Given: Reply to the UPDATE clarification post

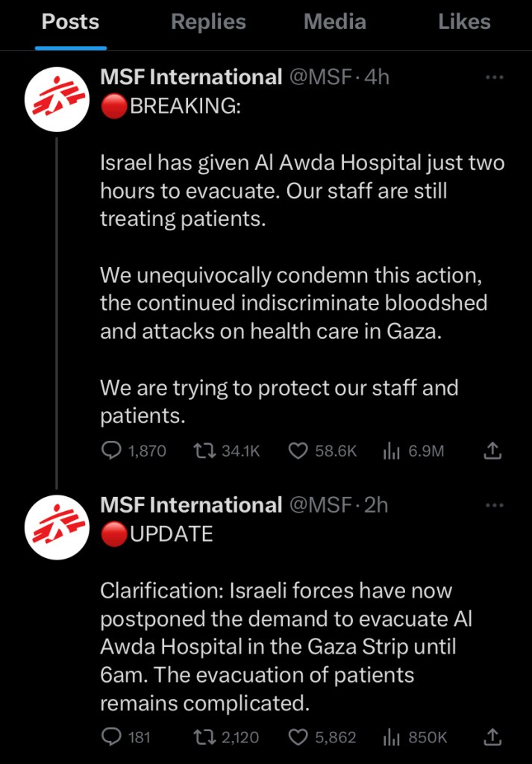Looking at the screenshot, I should (x=111, y=737).
